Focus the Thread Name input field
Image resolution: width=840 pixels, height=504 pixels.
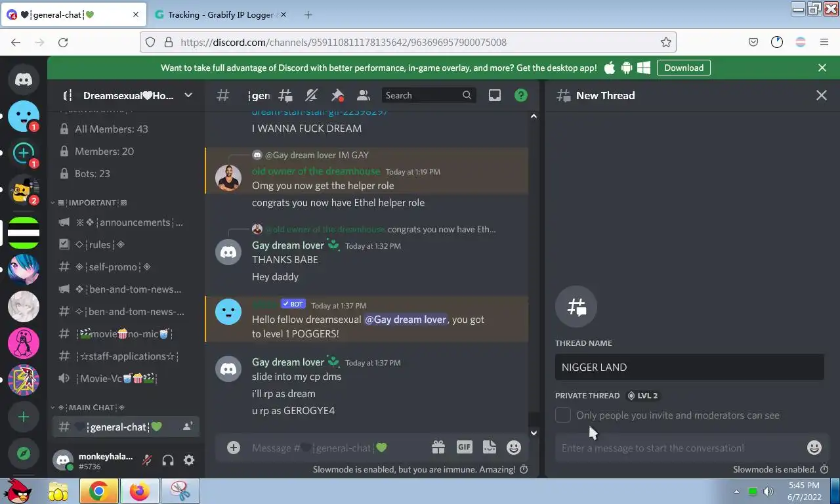click(x=689, y=367)
